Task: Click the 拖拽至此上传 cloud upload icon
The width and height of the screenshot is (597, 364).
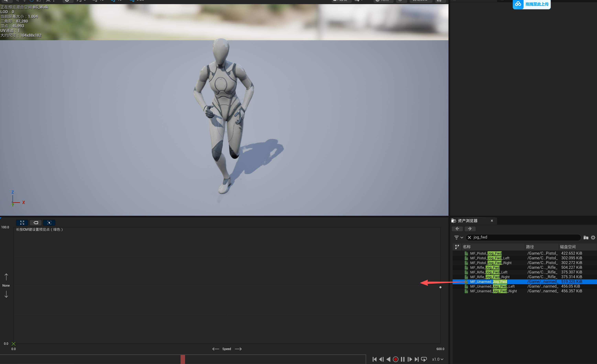Action: [518, 4]
